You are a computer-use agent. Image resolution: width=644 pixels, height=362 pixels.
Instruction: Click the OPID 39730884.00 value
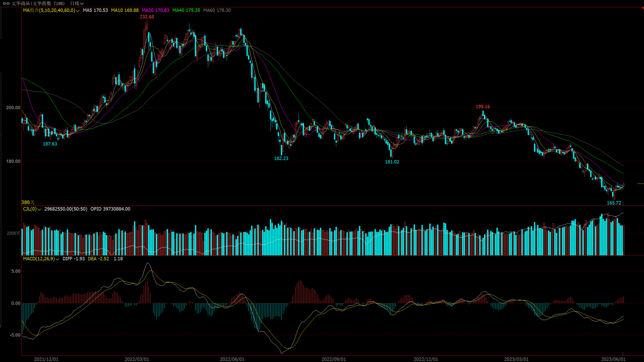111,209
